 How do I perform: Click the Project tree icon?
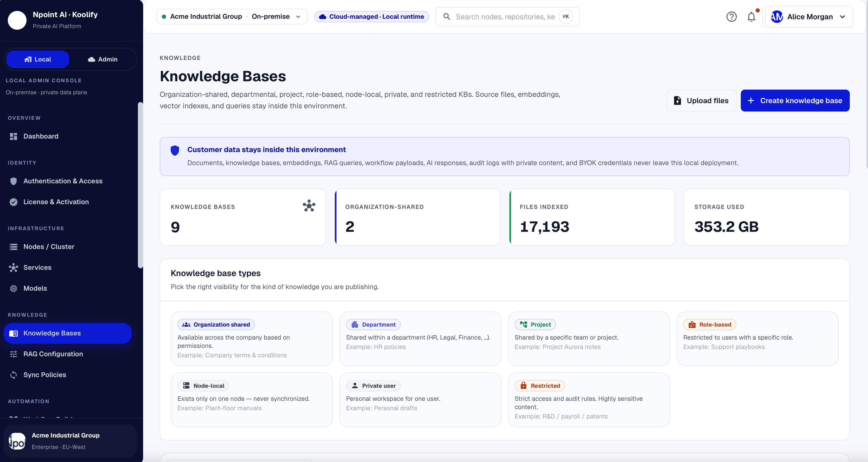(523, 325)
